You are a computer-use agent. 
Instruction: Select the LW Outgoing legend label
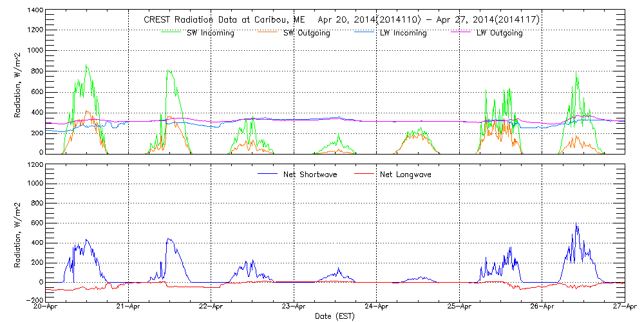point(499,33)
